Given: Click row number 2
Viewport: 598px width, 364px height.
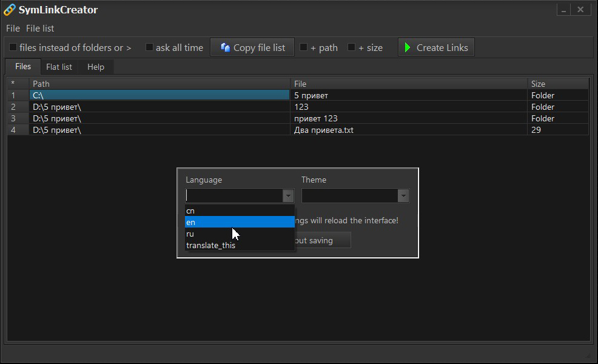Looking at the screenshot, I should [x=18, y=106].
